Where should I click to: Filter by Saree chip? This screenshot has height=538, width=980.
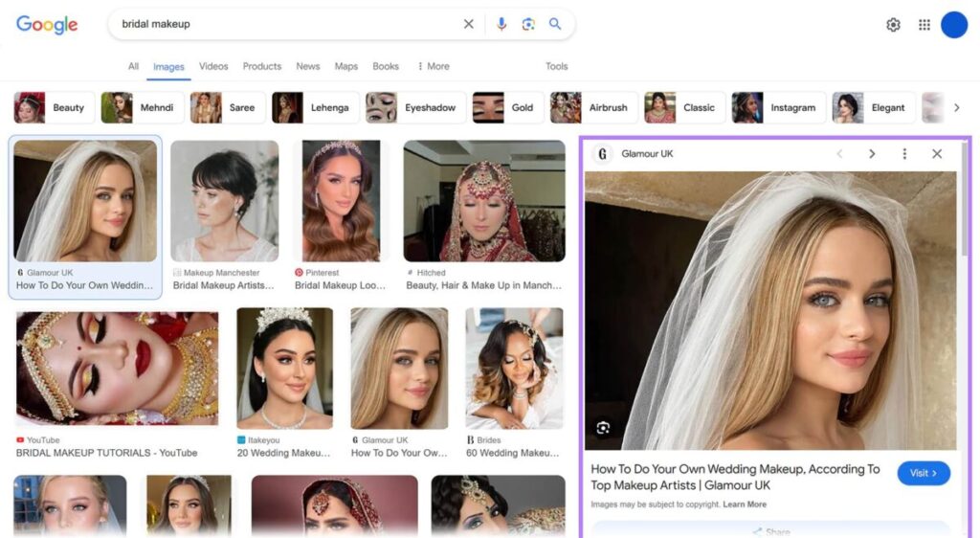(x=228, y=107)
